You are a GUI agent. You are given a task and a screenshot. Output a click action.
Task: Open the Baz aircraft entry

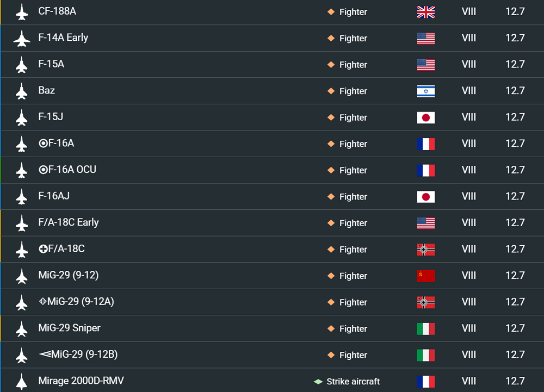(46, 90)
